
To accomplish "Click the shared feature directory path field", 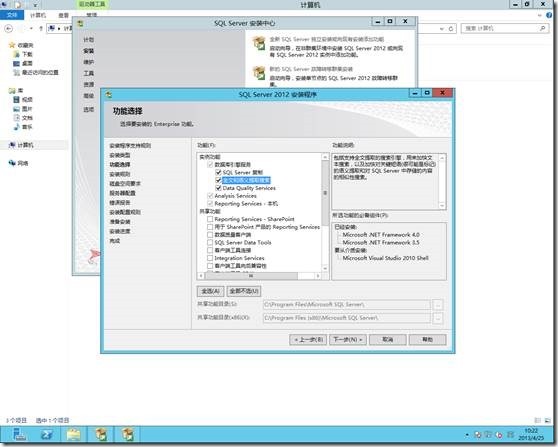I will click(346, 305).
